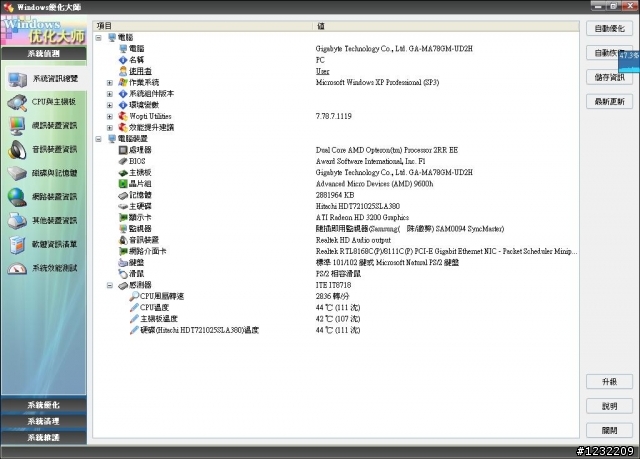This screenshot has height=459, width=640.
Task: Select the 主機板溫度 sensor row
Action: pos(335,319)
